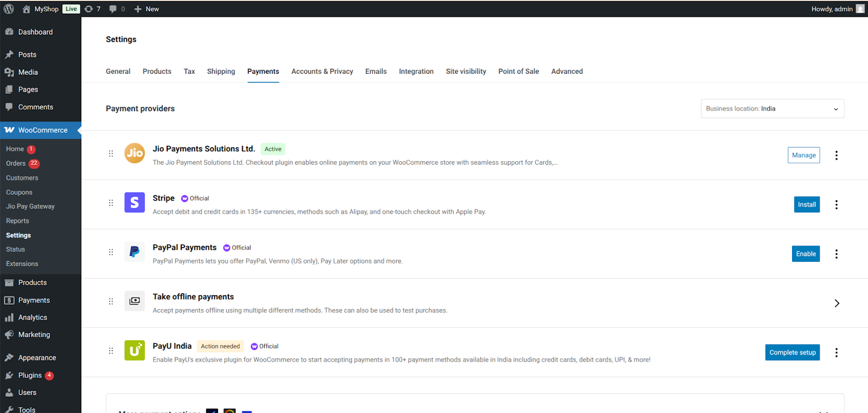868x413 pixels.
Task: Switch to the Emails tab
Action: (376, 72)
